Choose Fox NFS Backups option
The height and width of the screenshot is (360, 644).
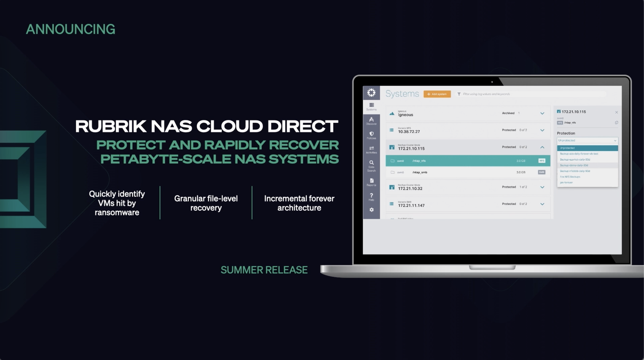[570, 177]
